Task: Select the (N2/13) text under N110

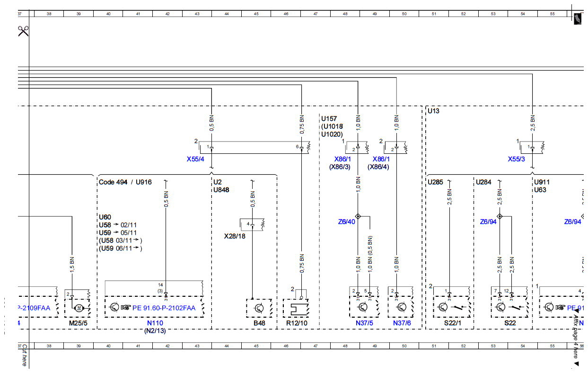Action: tap(155, 331)
